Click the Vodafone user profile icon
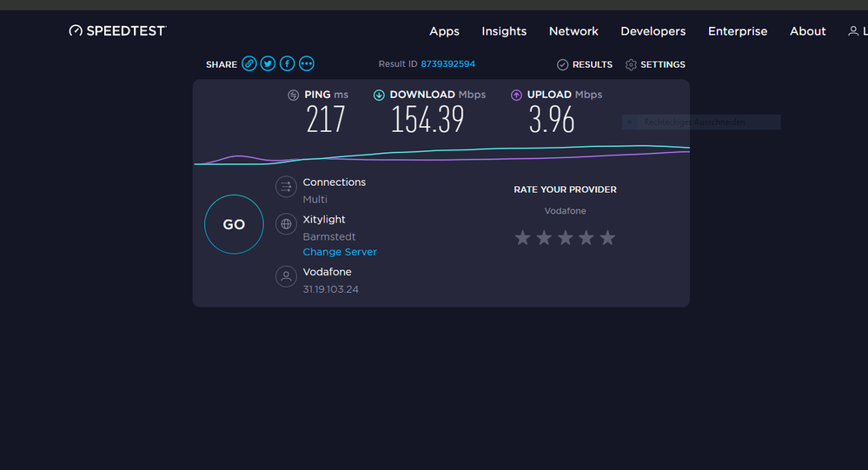Viewport: 868px width, 470px height. (x=286, y=277)
